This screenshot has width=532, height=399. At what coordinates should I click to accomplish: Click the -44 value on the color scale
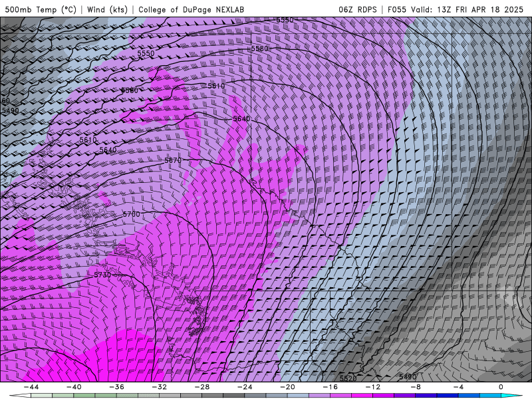point(31,387)
